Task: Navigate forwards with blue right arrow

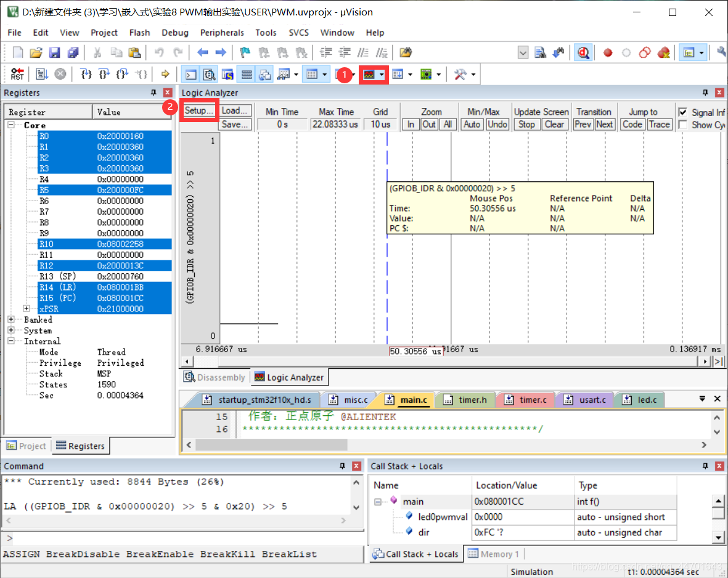Action: 221,52
